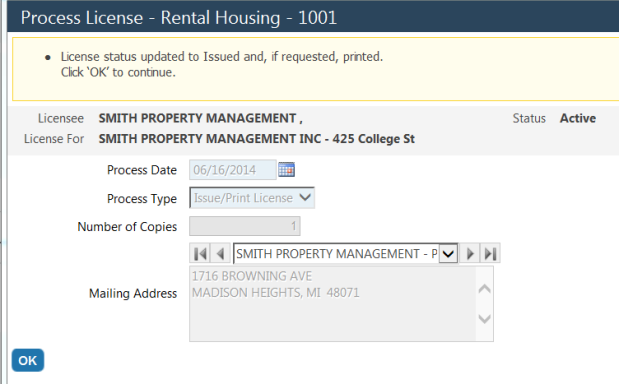This screenshot has height=384, width=619.
Task: Click the Active status value
Action: click(x=578, y=118)
